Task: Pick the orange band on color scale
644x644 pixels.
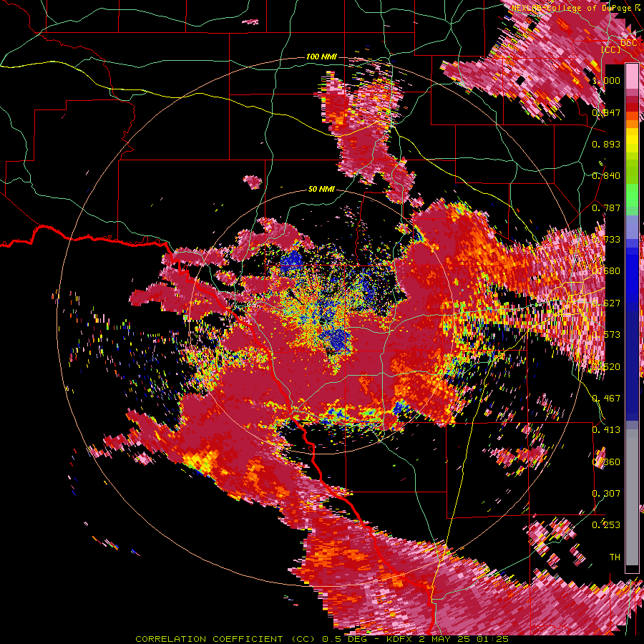Action: pos(632,122)
